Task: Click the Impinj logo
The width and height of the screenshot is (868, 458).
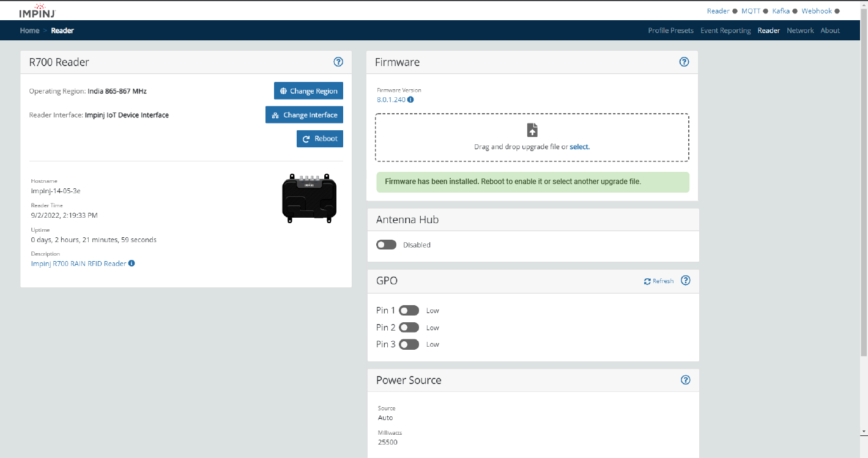Action: (x=39, y=10)
